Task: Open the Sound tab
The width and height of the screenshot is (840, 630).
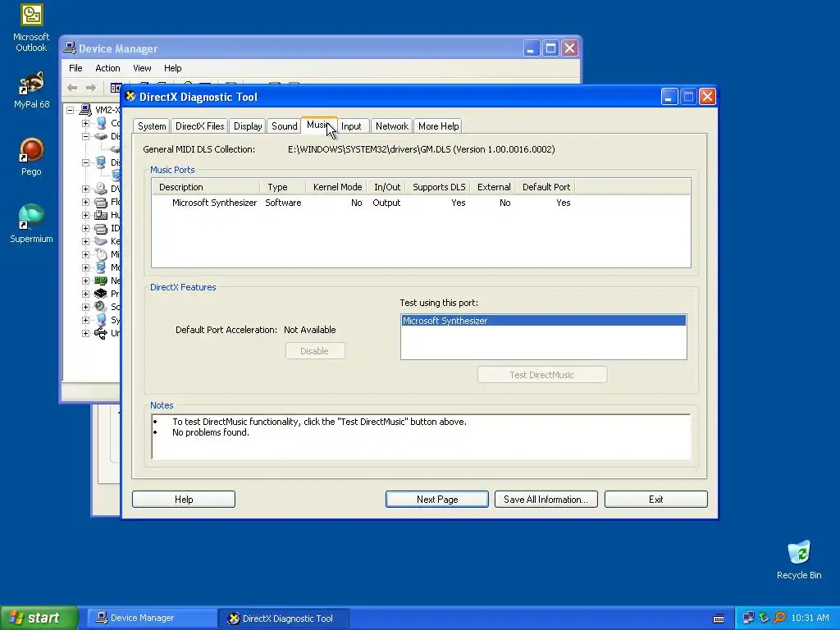Action: pos(284,126)
